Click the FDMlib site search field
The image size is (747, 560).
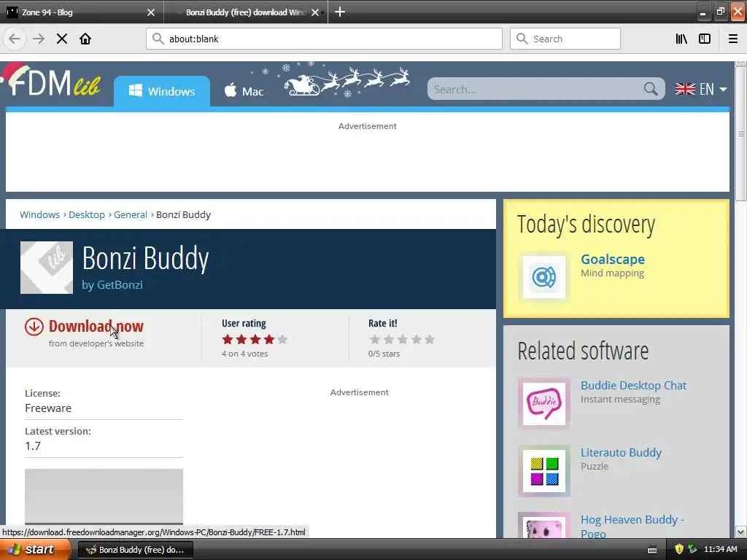point(536,89)
